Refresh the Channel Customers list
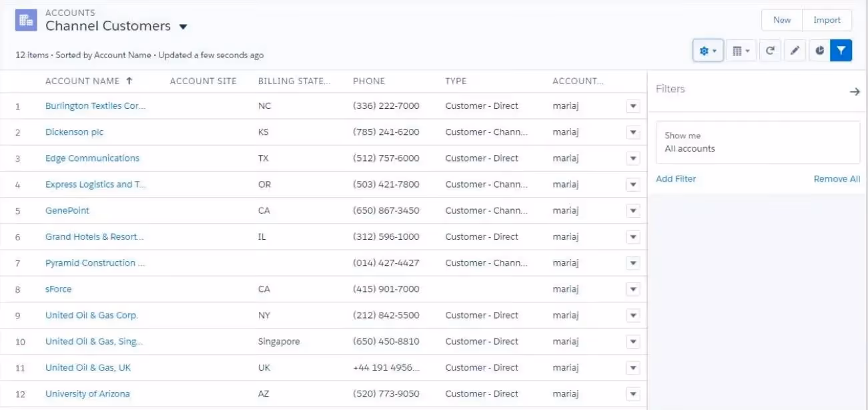 pos(770,49)
